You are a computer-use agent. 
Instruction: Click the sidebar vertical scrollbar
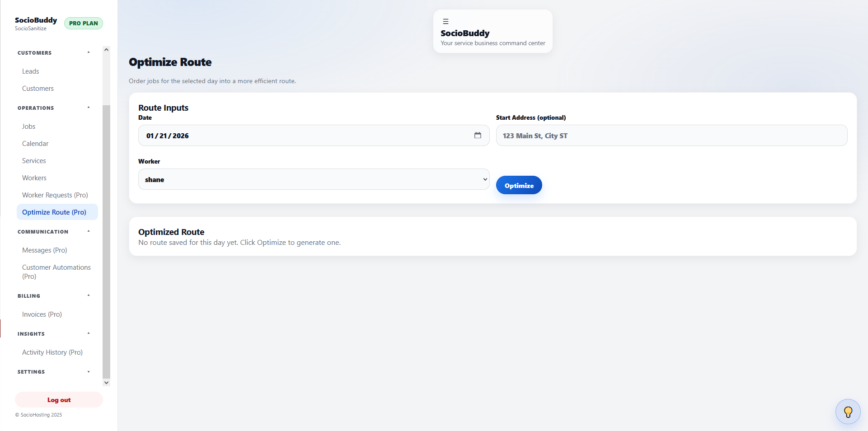(106, 239)
